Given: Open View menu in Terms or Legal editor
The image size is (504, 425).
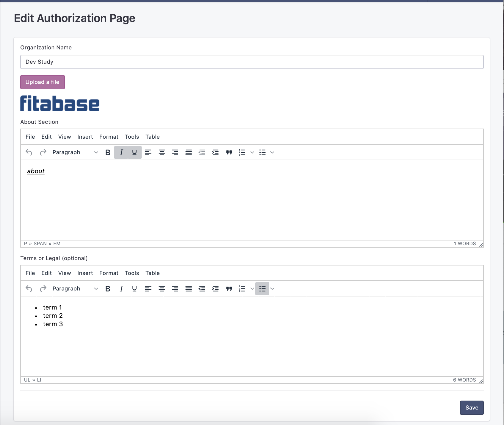Looking at the screenshot, I should pos(65,273).
